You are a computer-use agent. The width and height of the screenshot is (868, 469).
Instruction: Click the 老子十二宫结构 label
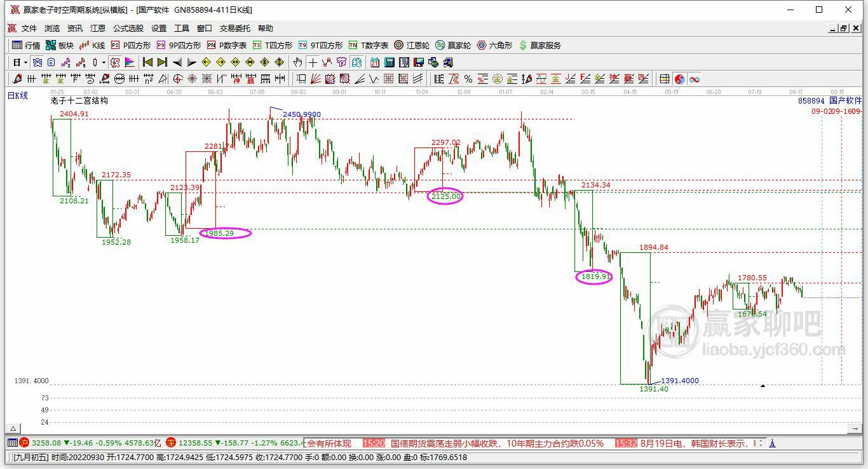[x=79, y=100]
